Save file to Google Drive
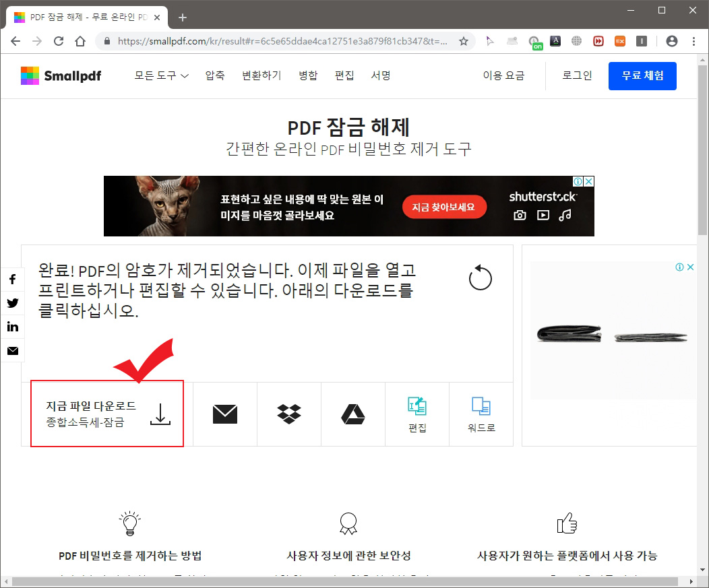This screenshot has height=588, width=709. click(x=353, y=414)
